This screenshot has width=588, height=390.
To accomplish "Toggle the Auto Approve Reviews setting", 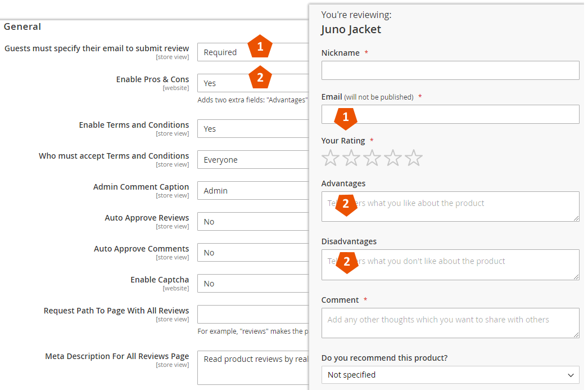I will pos(253,222).
